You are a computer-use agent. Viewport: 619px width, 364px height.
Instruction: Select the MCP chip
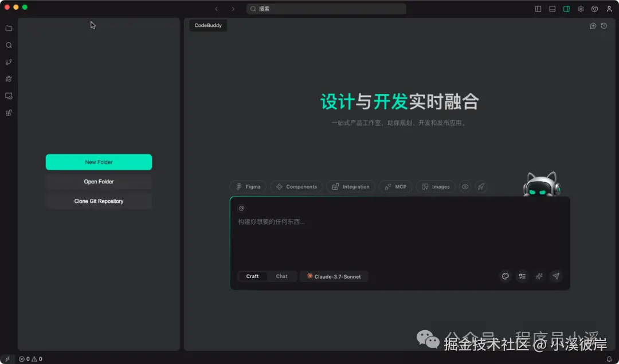395,187
